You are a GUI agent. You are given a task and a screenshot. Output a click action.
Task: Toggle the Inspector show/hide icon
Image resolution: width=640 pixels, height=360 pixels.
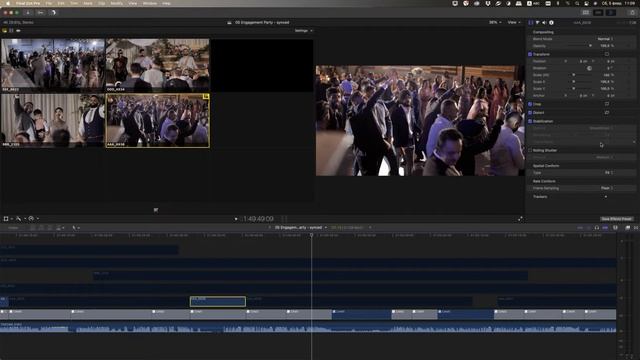pyautogui.click(x=611, y=13)
